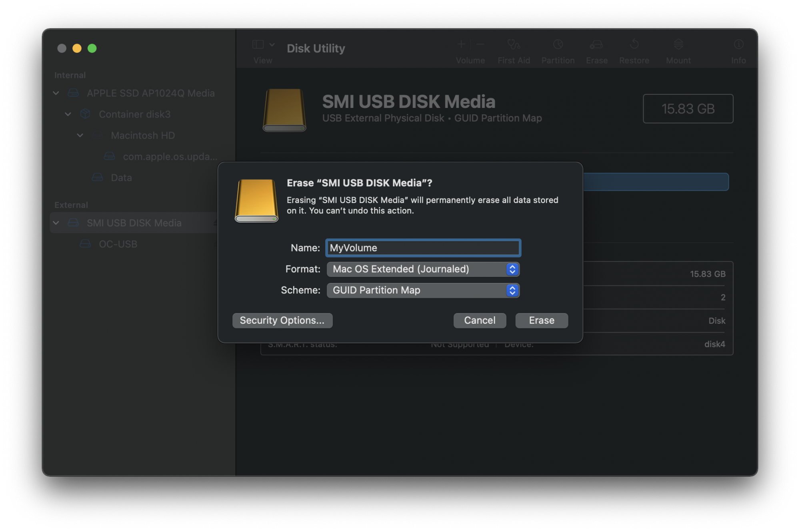Select Container disk3 in sidebar
This screenshot has width=800, height=532.
[x=135, y=114]
